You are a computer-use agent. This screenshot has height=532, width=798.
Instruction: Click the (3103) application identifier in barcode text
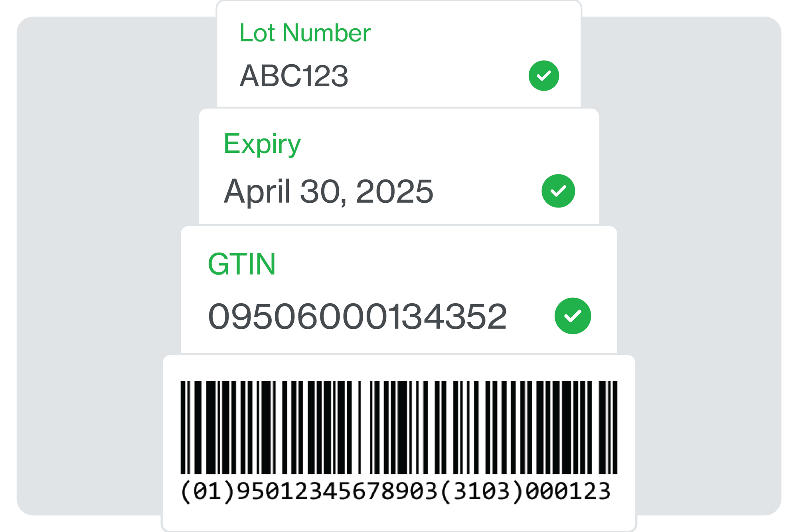(482, 492)
